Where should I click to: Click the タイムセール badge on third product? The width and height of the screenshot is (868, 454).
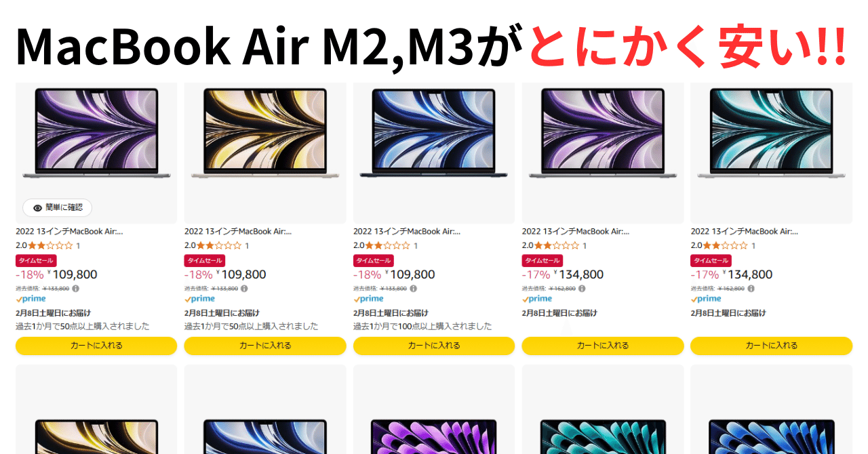tap(374, 261)
